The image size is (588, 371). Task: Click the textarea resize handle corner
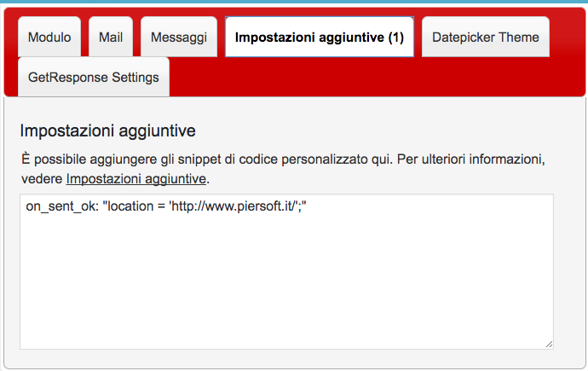tap(549, 345)
